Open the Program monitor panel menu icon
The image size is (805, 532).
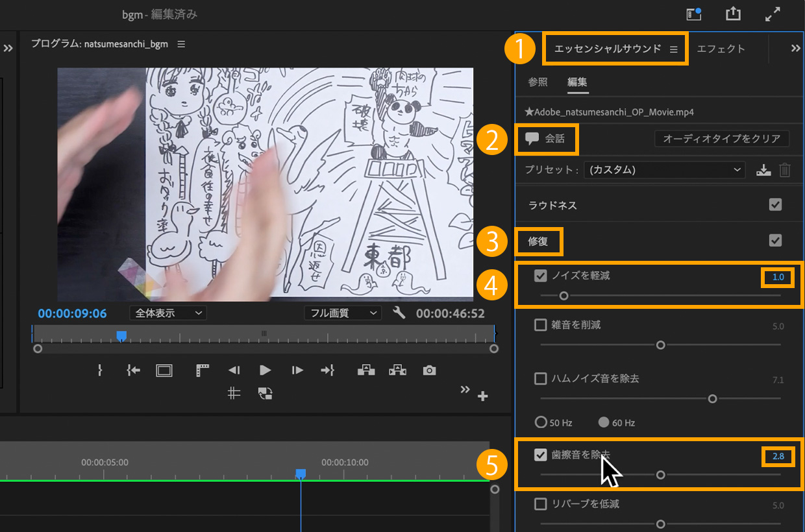[x=181, y=44]
